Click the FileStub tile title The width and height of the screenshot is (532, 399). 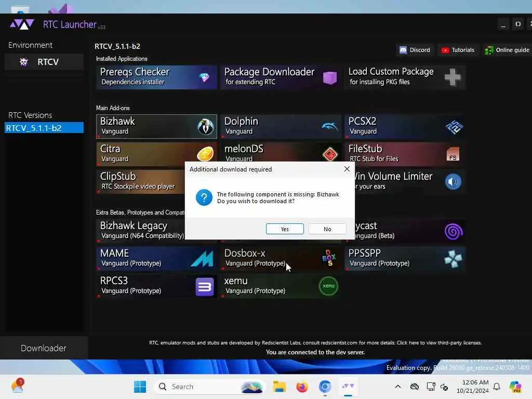point(365,149)
